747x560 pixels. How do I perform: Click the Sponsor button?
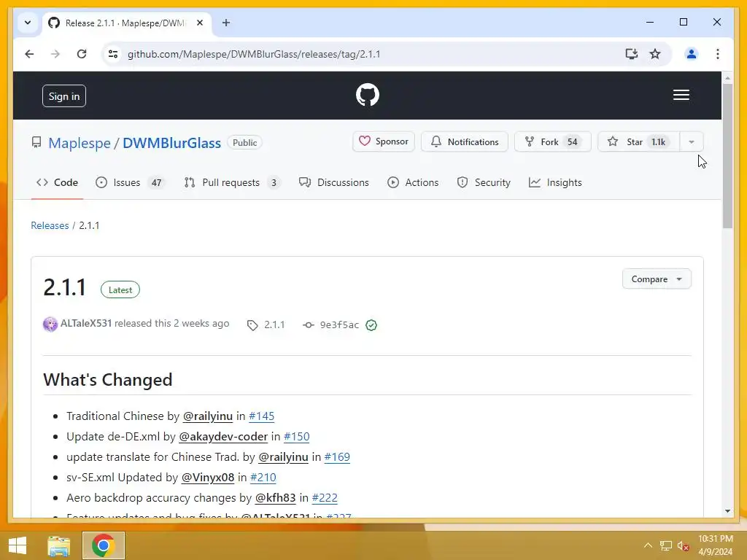[384, 141]
